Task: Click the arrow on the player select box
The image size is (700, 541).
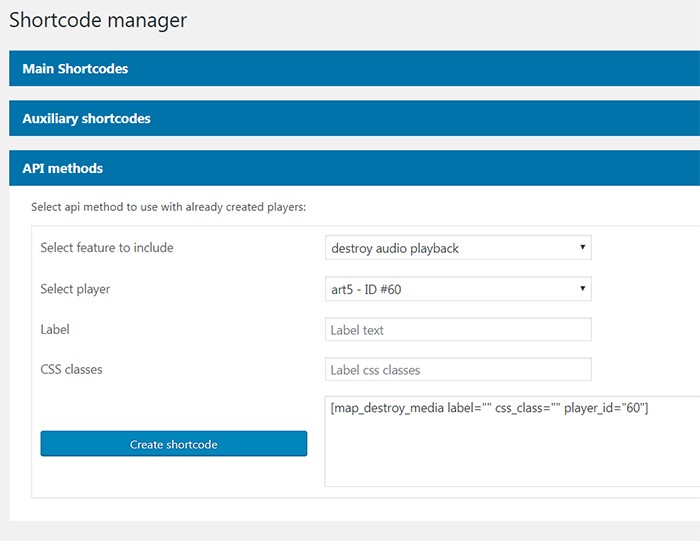Action: [583, 290]
